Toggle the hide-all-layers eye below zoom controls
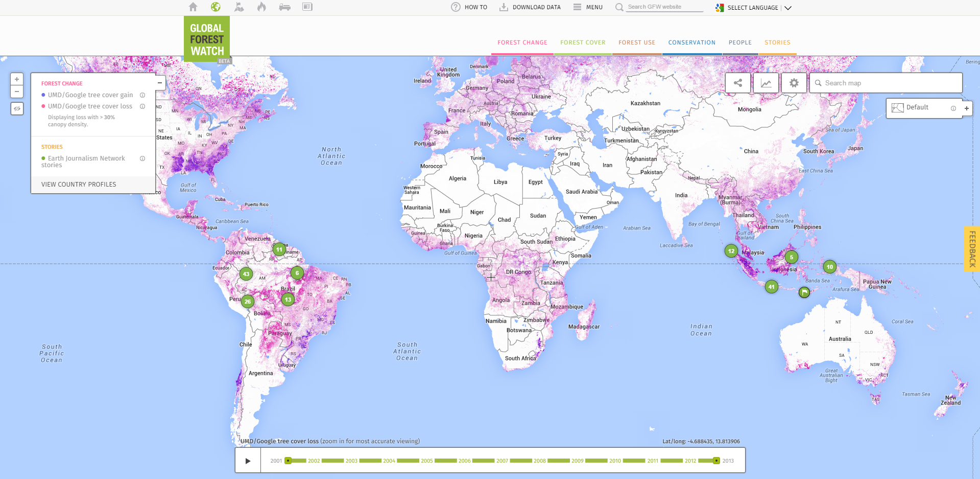 click(17, 109)
